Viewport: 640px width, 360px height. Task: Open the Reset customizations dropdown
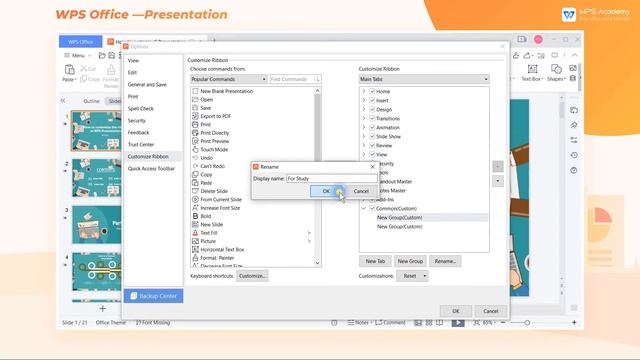[x=412, y=276]
